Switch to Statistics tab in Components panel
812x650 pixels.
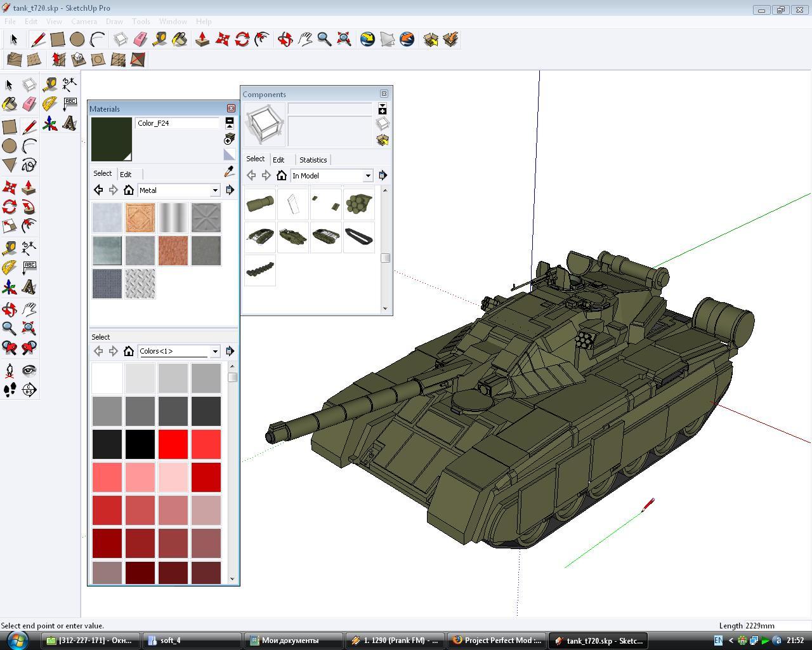click(x=313, y=160)
